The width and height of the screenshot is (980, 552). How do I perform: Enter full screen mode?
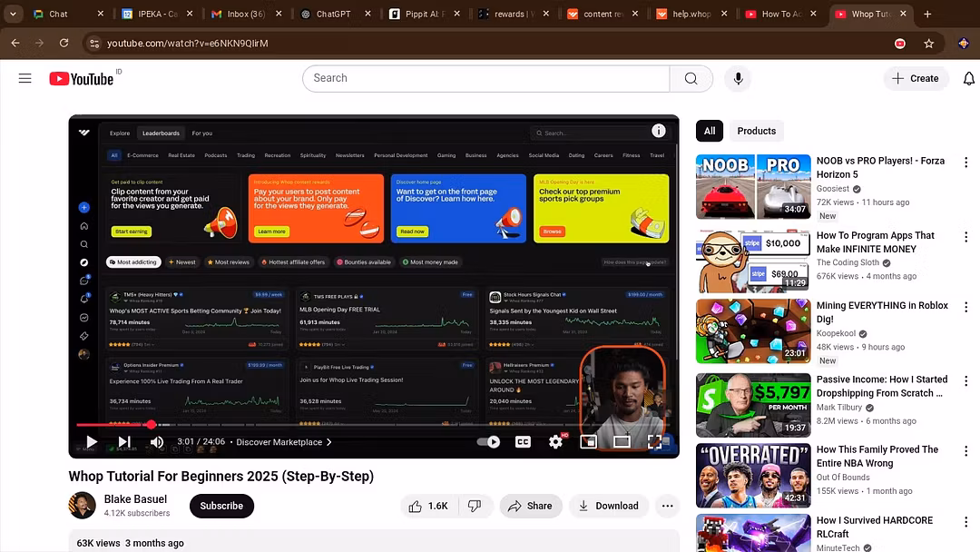654,442
